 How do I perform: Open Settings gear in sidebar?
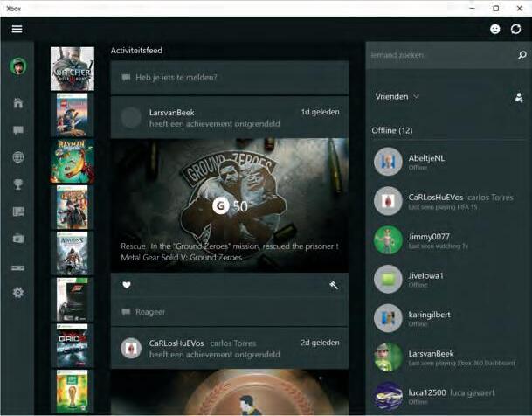coord(18,293)
